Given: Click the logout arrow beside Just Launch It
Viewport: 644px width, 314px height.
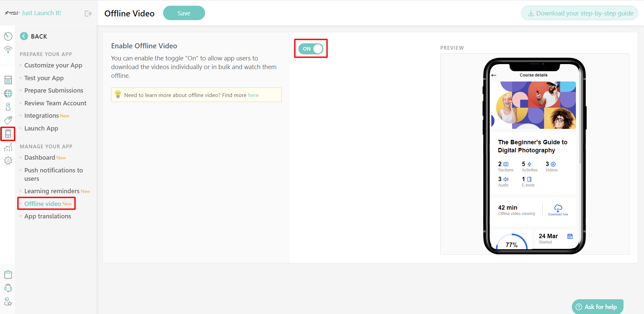Looking at the screenshot, I should coord(88,13).
